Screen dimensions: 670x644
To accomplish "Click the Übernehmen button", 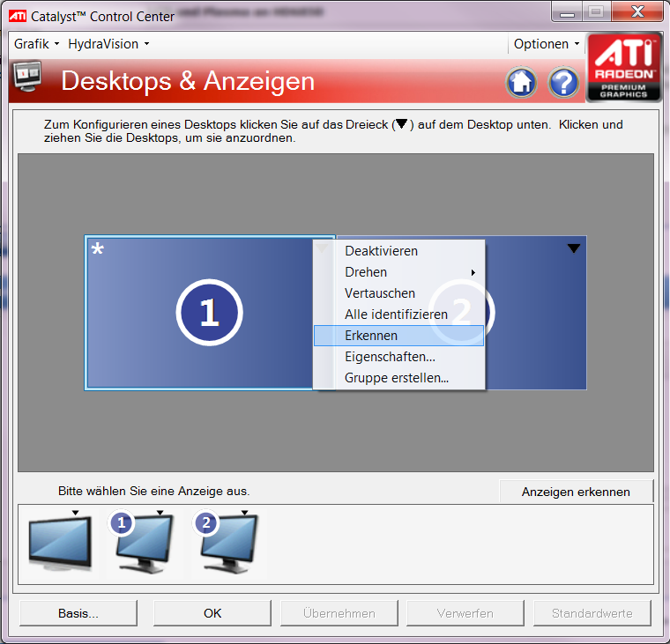I will [x=339, y=613].
